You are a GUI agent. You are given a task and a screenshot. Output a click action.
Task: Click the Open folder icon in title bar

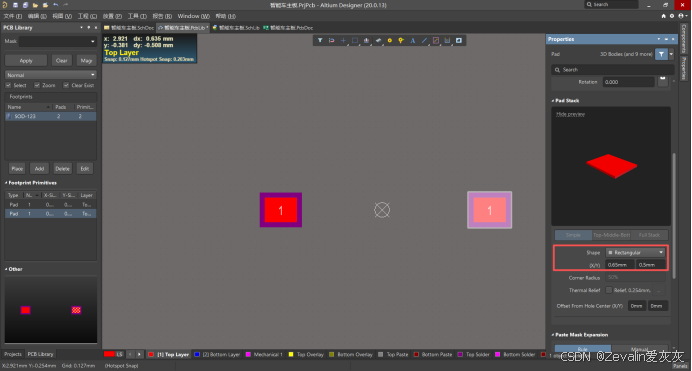(35, 5)
